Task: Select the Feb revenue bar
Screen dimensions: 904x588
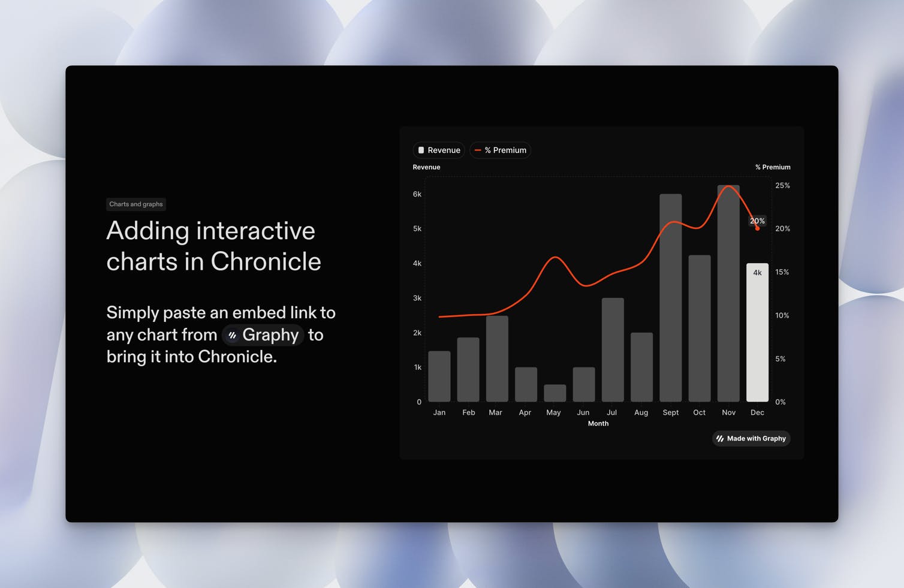Action: point(468,370)
